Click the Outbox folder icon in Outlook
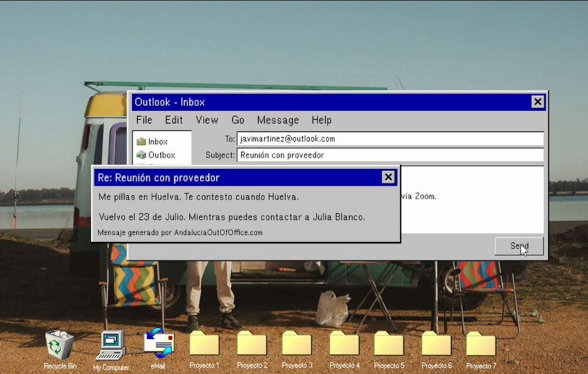588x374 pixels. [x=141, y=155]
